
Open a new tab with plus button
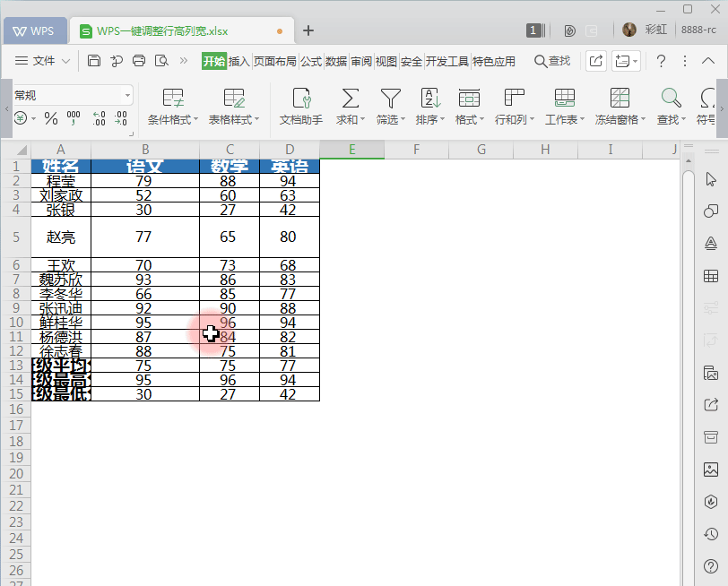(x=308, y=30)
